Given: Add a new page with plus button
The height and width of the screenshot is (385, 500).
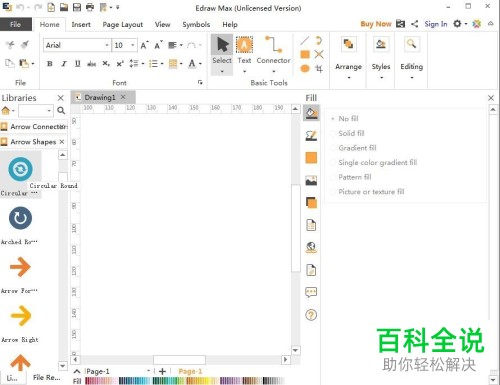Looking at the screenshot, I should 162,371.
